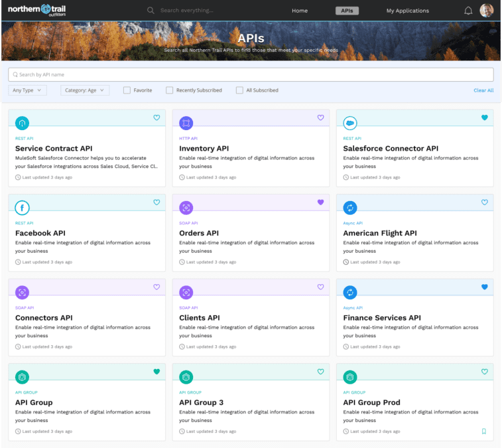Click the American Flight API sync icon
Screen dimensions: 502x448
(350, 208)
